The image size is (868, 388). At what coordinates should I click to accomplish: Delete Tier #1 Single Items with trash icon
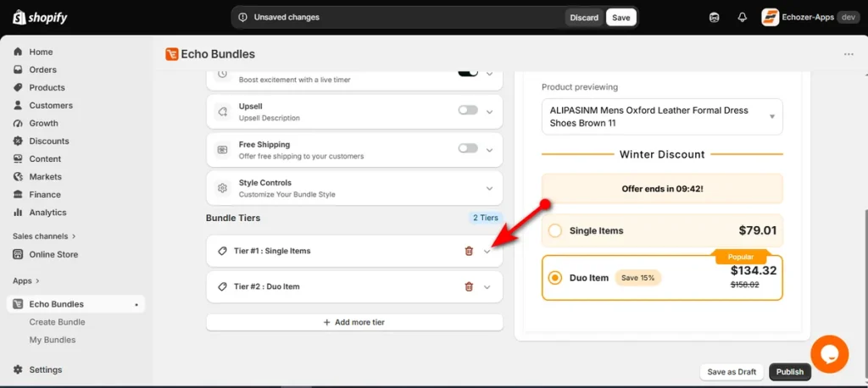(x=469, y=252)
